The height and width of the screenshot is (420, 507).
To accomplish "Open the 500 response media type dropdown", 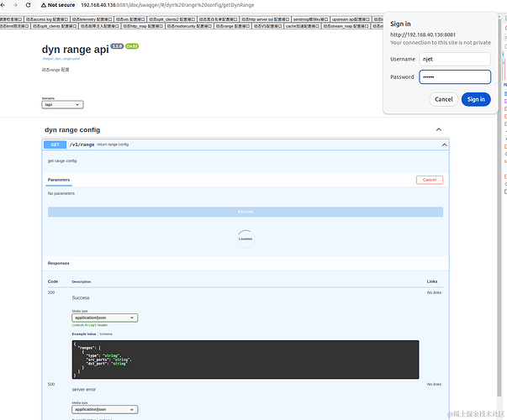I will click(104, 409).
